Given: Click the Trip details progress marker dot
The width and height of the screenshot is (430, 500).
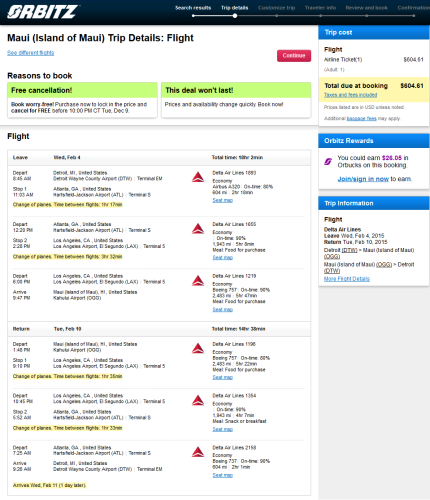Looking at the screenshot, I should click(235, 16).
